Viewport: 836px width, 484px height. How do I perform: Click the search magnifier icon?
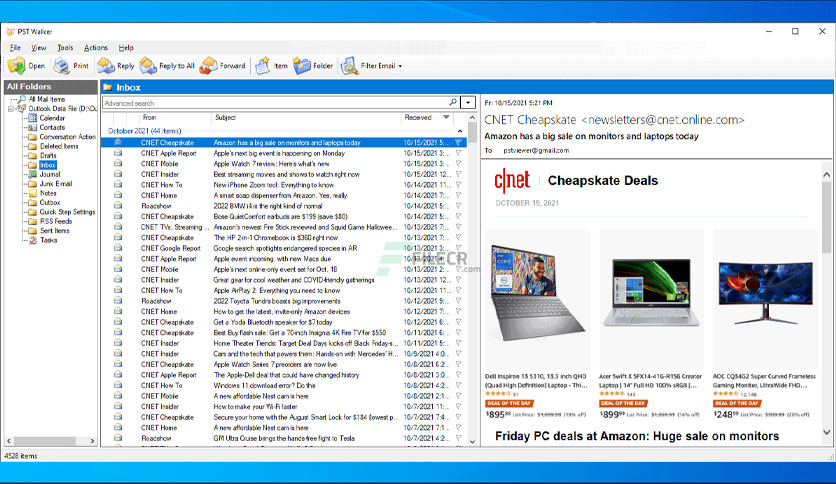pos(453,102)
